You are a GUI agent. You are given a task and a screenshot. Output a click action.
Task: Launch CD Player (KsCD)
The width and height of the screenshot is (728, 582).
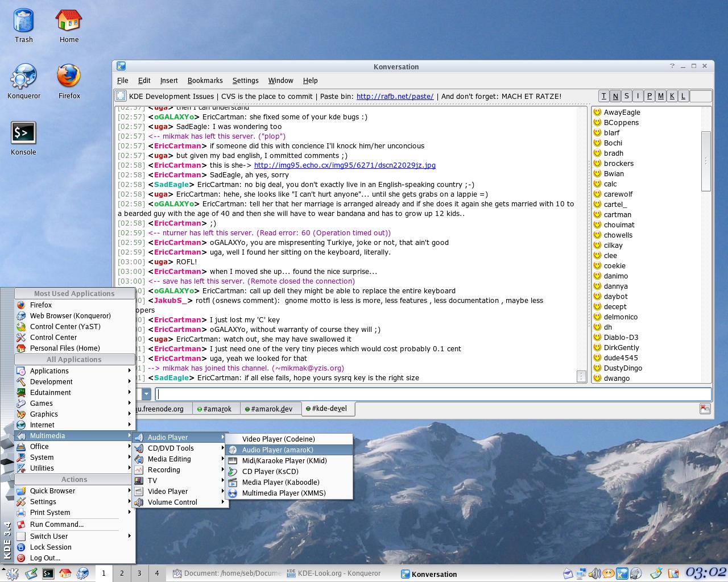click(x=289, y=471)
